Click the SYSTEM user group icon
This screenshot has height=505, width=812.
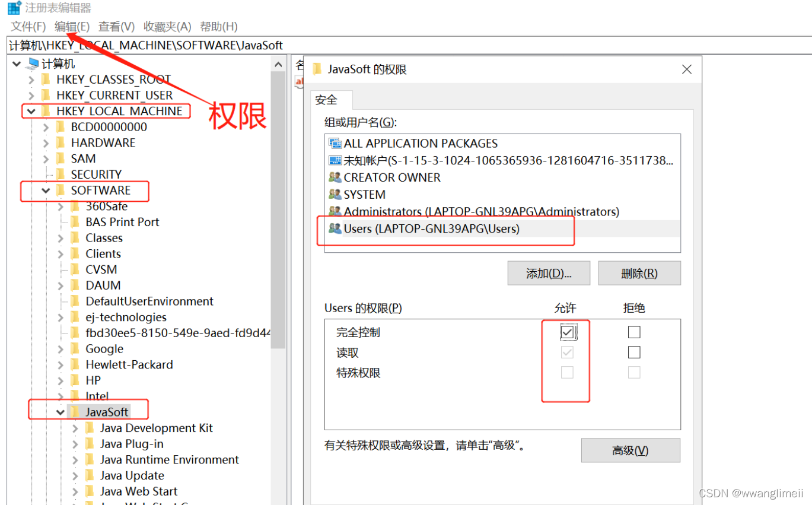coord(335,194)
